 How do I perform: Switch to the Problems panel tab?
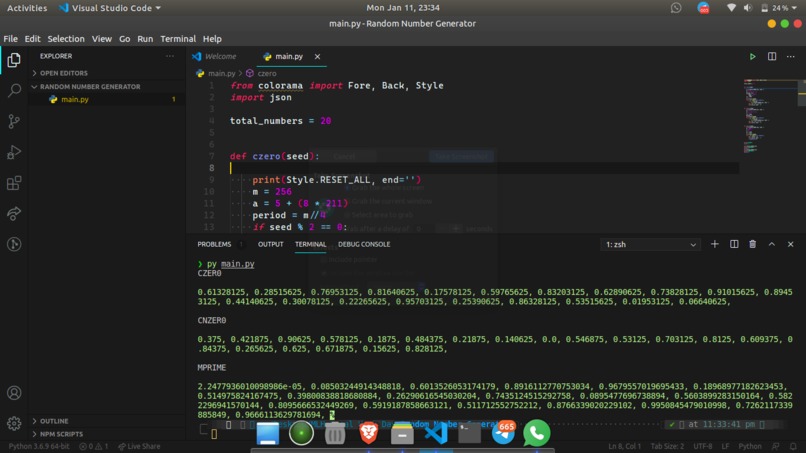pyautogui.click(x=214, y=244)
